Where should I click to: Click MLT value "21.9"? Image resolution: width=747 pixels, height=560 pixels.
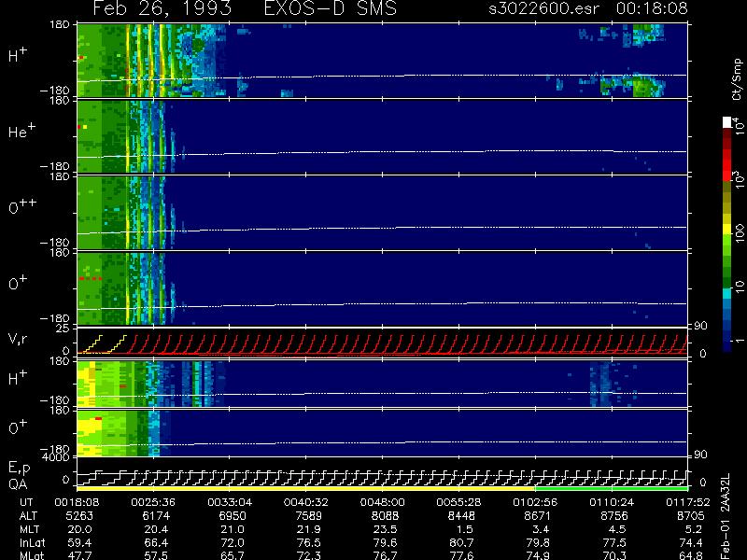[309, 529]
